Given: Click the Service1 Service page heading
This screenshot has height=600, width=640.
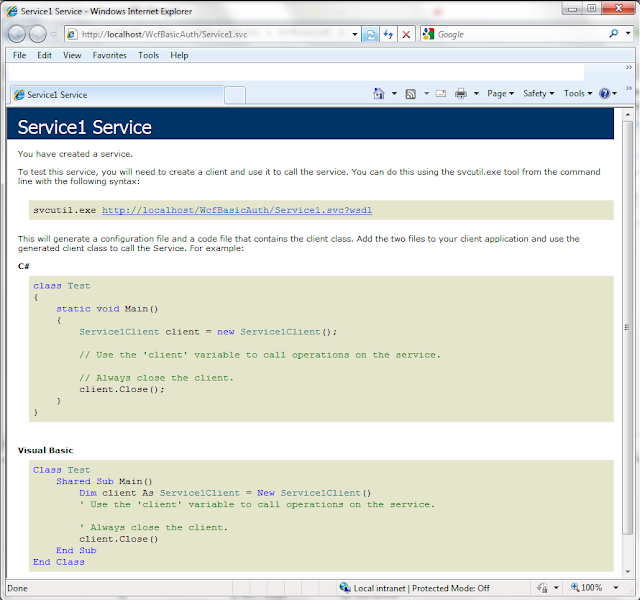Looking at the screenshot, I should (x=84, y=127).
